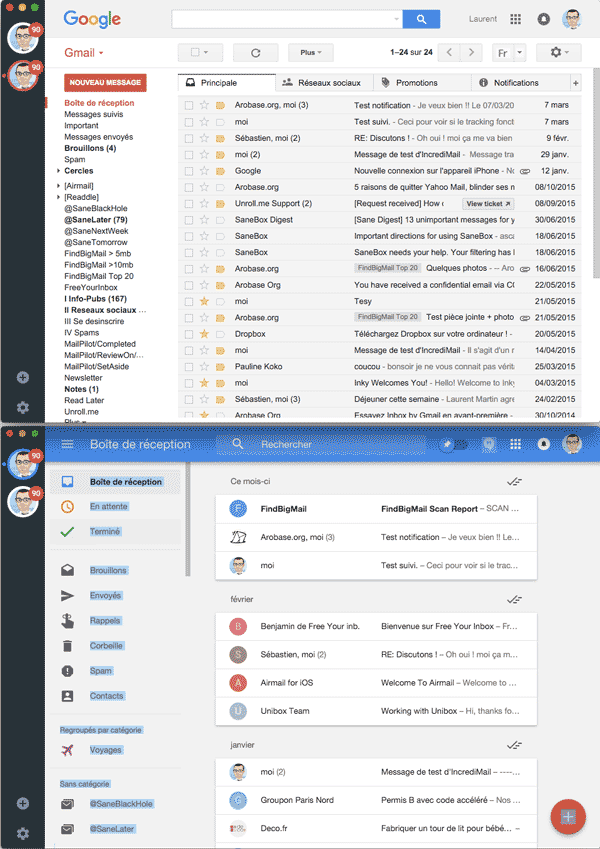Open Google apps grid in Gmail window

[516, 19]
